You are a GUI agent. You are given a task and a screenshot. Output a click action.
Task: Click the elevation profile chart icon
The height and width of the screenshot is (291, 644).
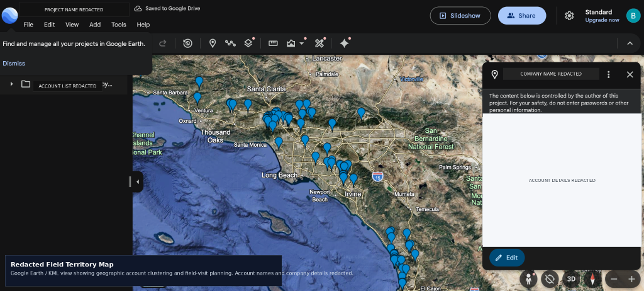tap(291, 43)
